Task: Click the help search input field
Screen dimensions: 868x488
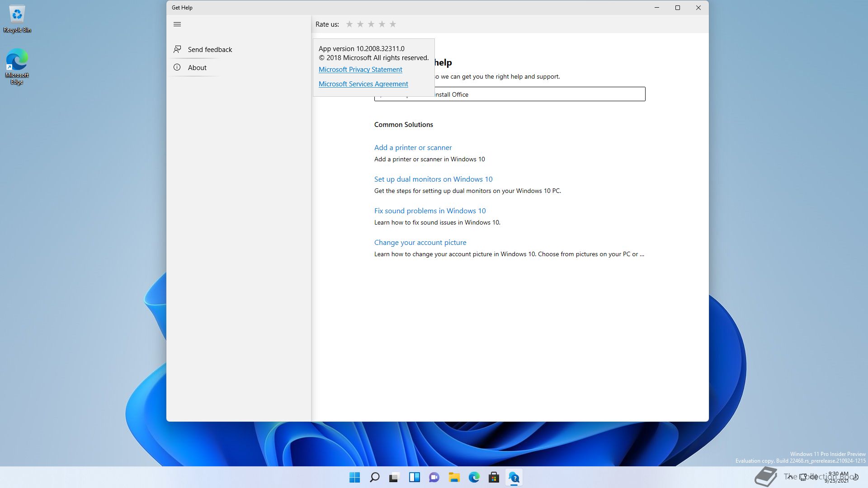Action: coord(509,94)
